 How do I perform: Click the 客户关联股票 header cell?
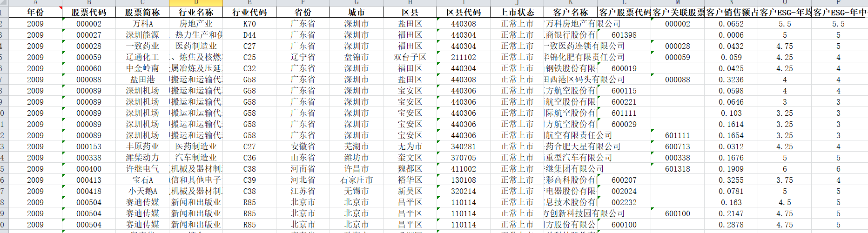point(678,13)
